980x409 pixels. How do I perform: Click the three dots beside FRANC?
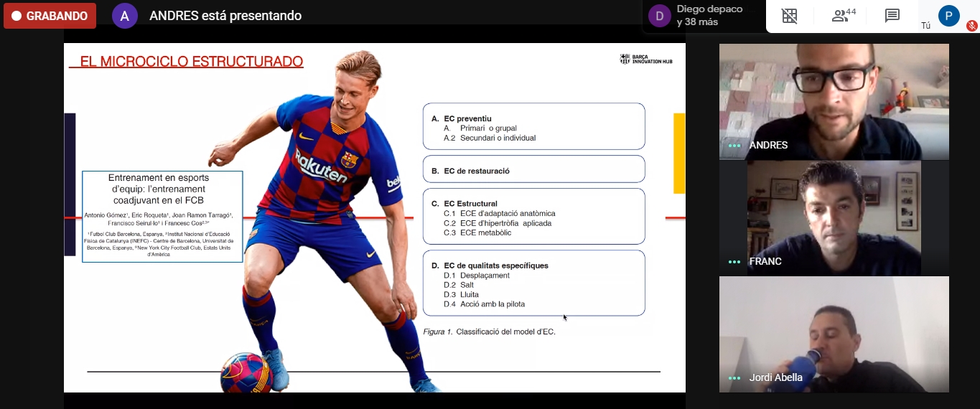[x=734, y=262]
